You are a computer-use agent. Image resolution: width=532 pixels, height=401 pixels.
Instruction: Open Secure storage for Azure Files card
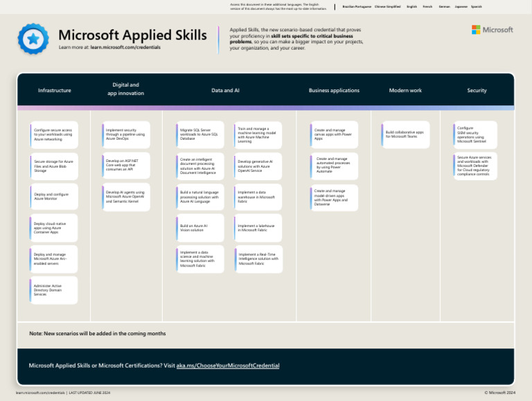[53, 166]
